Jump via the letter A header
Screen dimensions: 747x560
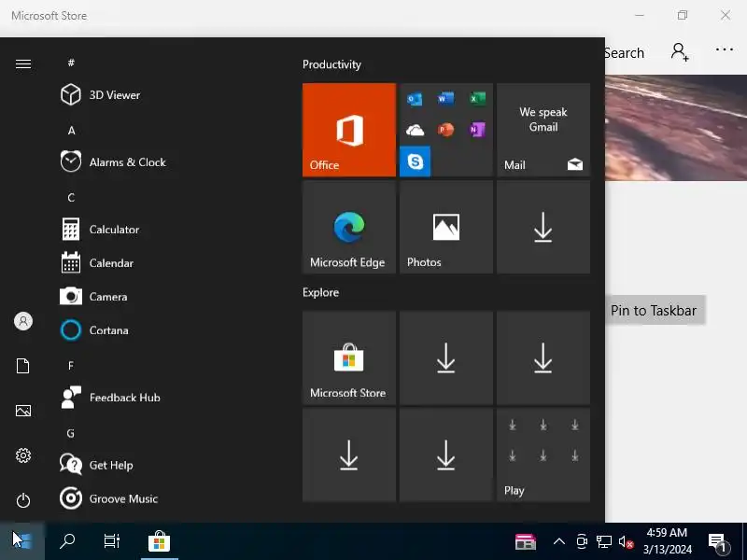[72, 131]
